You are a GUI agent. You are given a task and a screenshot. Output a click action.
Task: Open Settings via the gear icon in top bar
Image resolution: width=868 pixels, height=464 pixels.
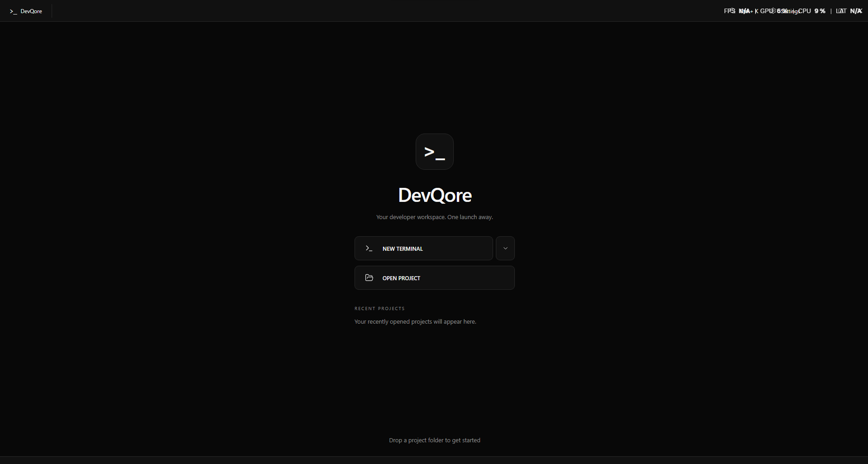tap(773, 11)
